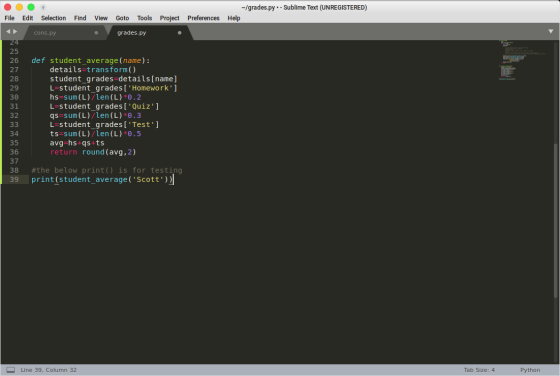Close cons.py via its unsaved dot

pos(96,33)
